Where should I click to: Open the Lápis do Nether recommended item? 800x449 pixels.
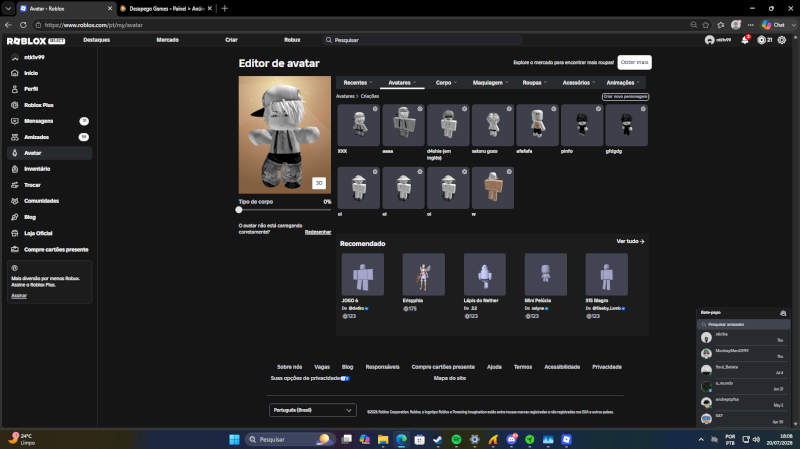pyautogui.click(x=485, y=275)
